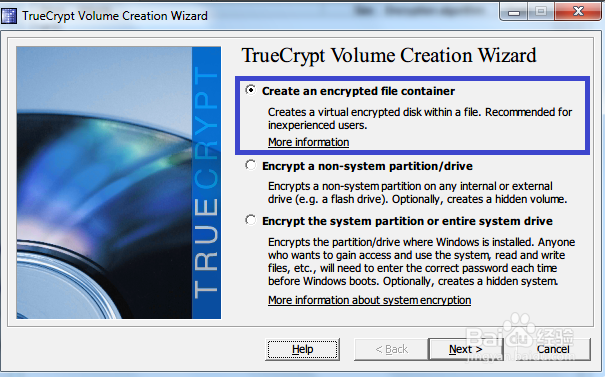Click the 'TrueCrypt Volume Creation Wizard' heading
The image size is (605, 377).
389,55
